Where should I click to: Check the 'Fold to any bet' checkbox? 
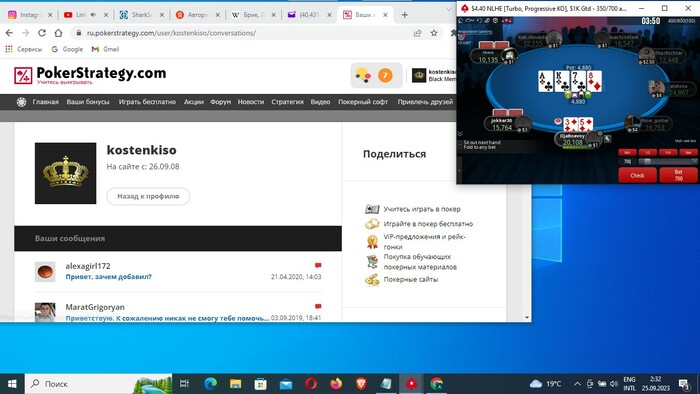459,147
